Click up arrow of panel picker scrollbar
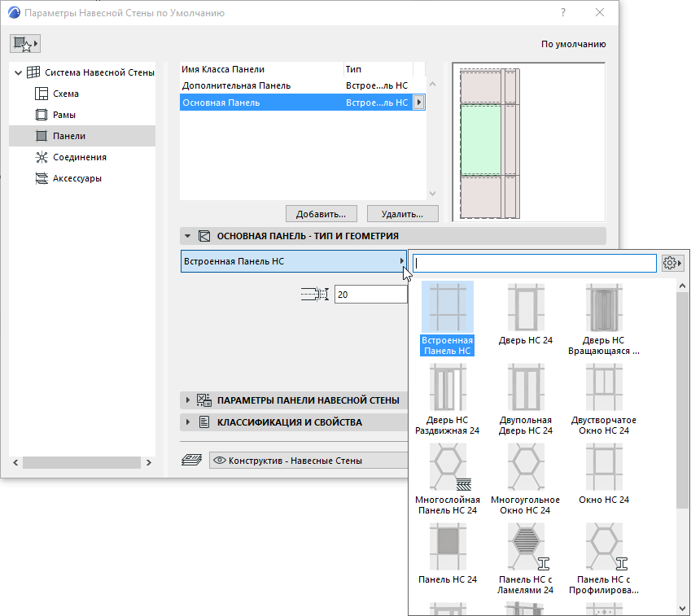The width and height of the screenshot is (691, 616). (682, 286)
